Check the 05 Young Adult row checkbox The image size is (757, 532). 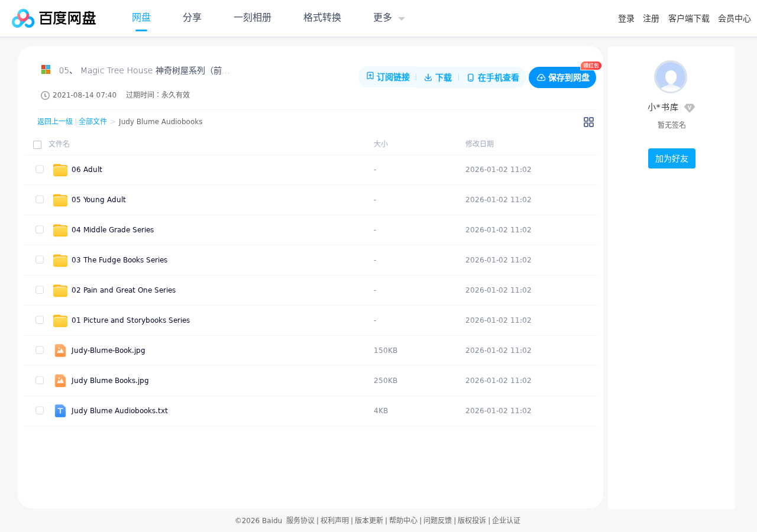tap(40, 199)
